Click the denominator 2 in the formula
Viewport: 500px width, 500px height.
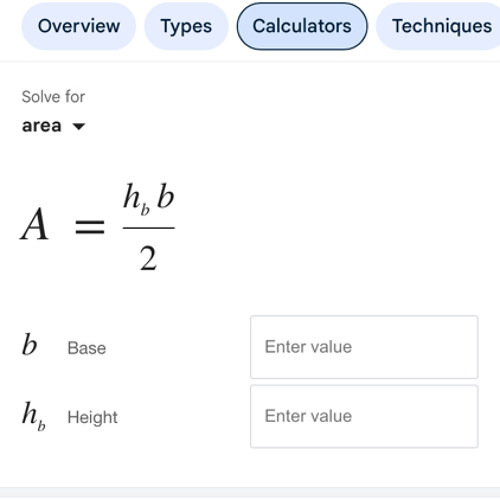[148, 258]
